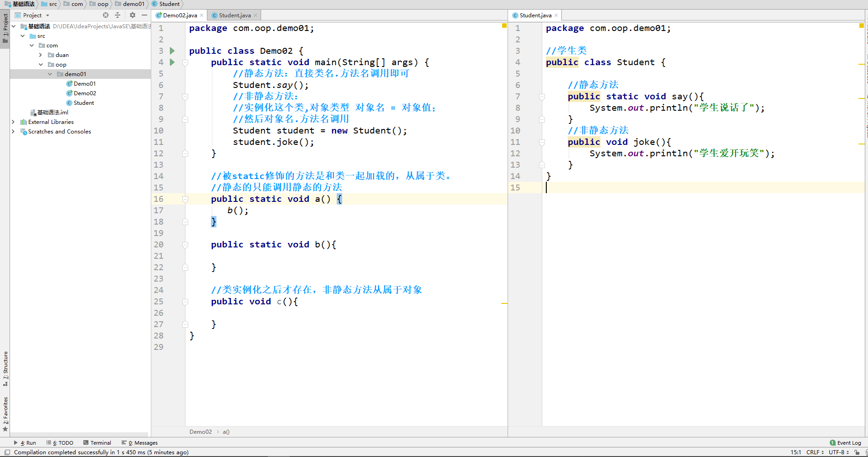868x457 pixels.
Task: Open tool windows quick access icon
Action: coord(7,452)
